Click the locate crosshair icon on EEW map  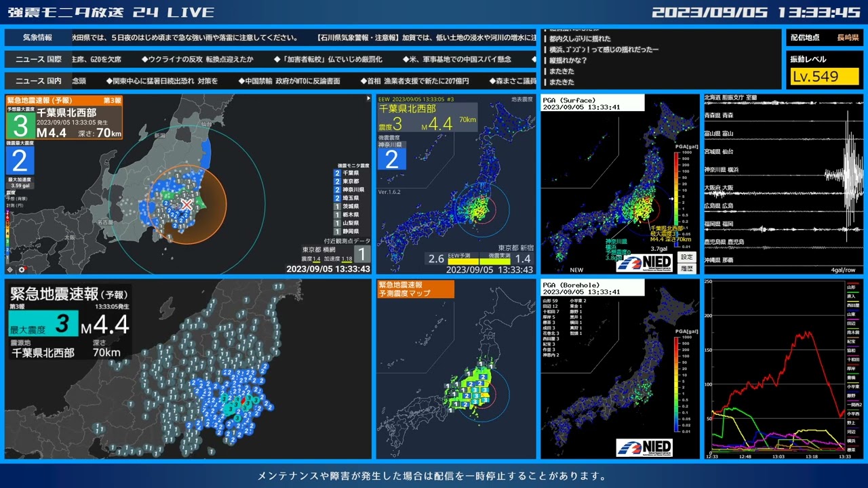coord(9,269)
